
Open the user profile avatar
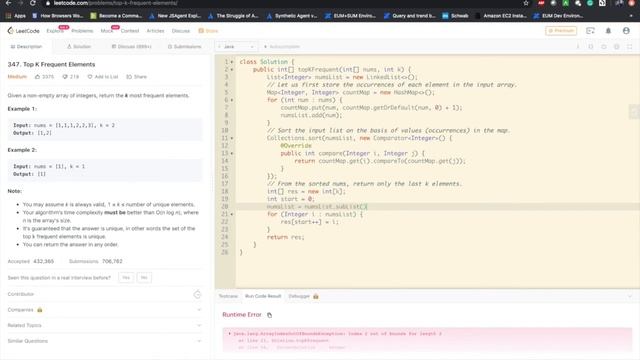tap(626, 31)
